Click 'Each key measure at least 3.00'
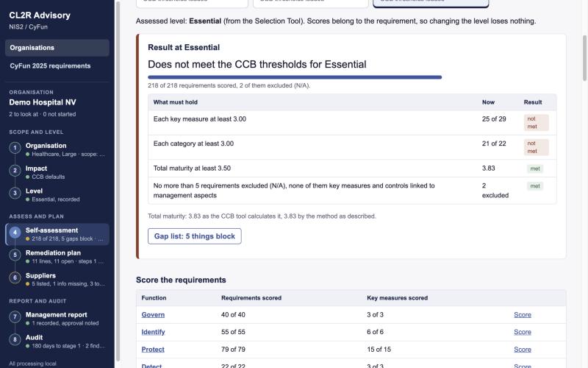Viewport: 588px width, 368px height. coord(199,119)
